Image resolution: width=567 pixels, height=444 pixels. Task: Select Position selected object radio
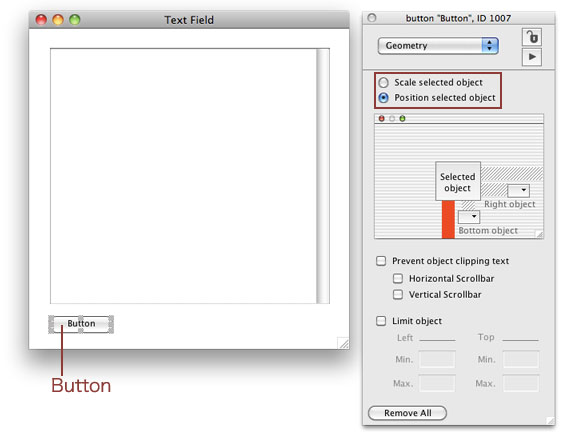pos(383,98)
